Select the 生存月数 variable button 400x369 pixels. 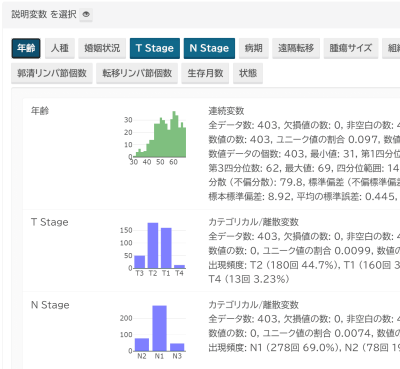click(x=205, y=73)
